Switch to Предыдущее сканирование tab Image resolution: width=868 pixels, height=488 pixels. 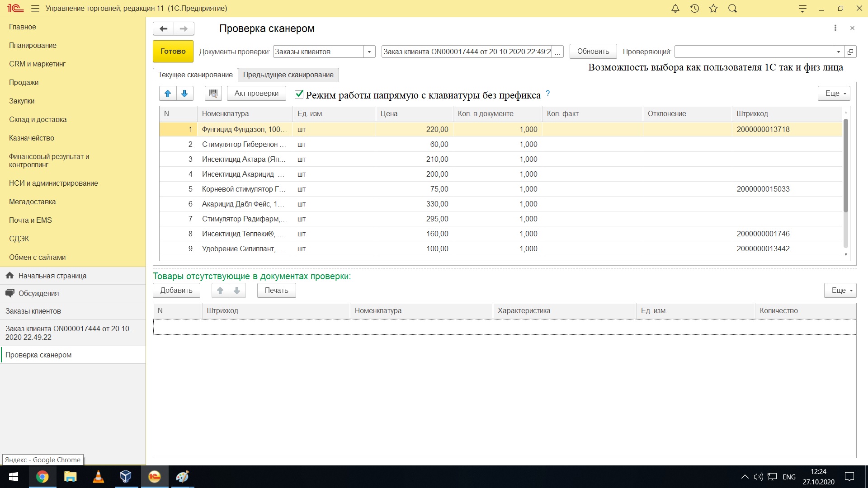[288, 75]
